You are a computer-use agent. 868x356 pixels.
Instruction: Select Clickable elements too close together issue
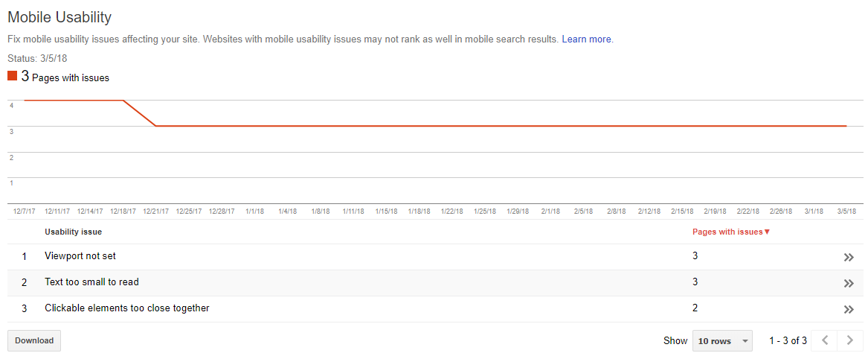[127, 308]
